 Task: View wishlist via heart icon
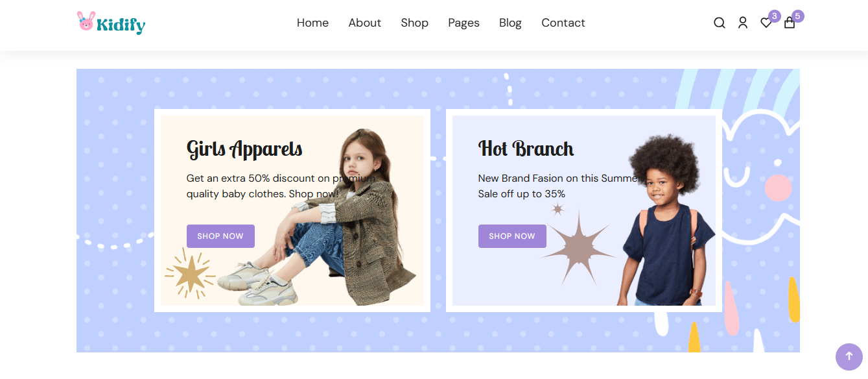coord(766,23)
